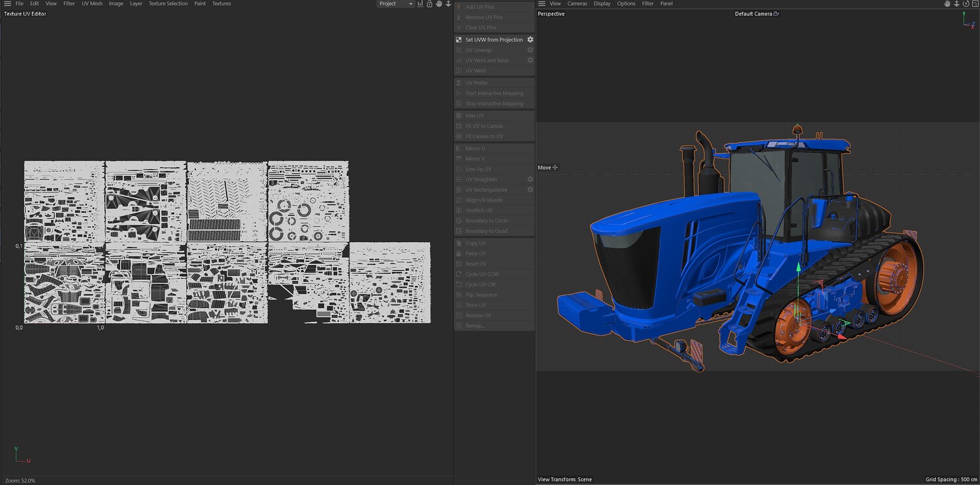Click the histogram bars icon beside Project
The width and height of the screenshot is (980, 485).
(420, 4)
